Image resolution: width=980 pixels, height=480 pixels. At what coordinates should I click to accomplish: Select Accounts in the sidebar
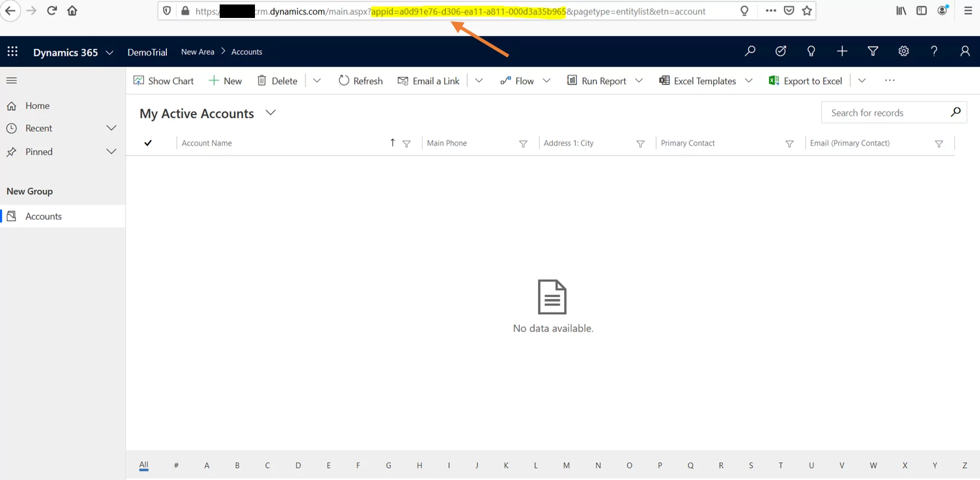[x=63, y=216]
